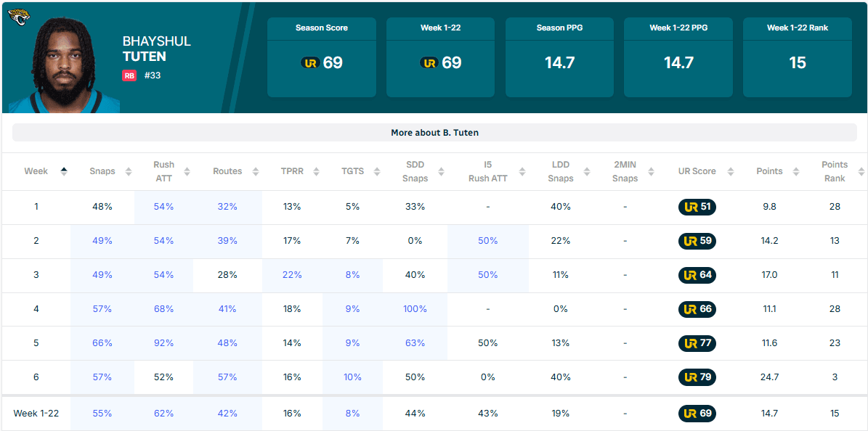Select the Season PPG card
The height and width of the screenshot is (431, 868).
[560, 57]
